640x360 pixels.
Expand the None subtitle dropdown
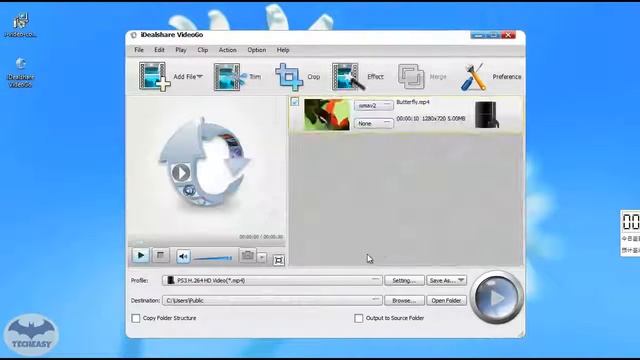(x=373, y=123)
